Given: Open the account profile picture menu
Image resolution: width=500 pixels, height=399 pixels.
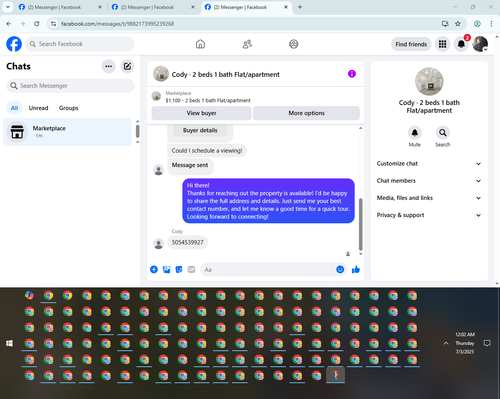Looking at the screenshot, I should [x=480, y=44].
